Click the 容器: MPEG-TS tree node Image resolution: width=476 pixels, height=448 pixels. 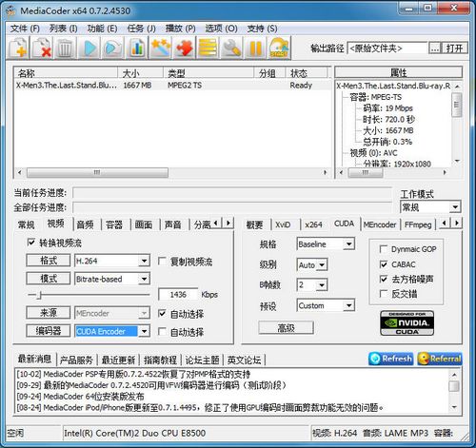(x=375, y=97)
